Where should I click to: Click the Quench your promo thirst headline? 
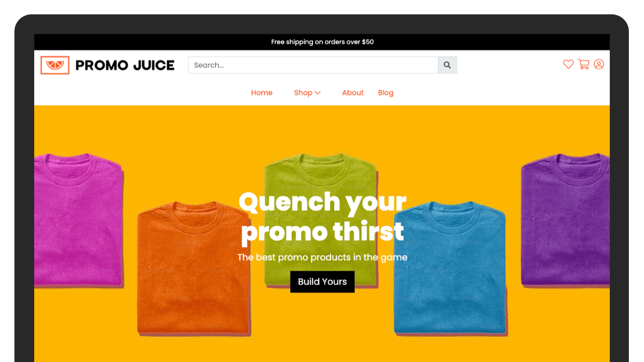coord(323,217)
